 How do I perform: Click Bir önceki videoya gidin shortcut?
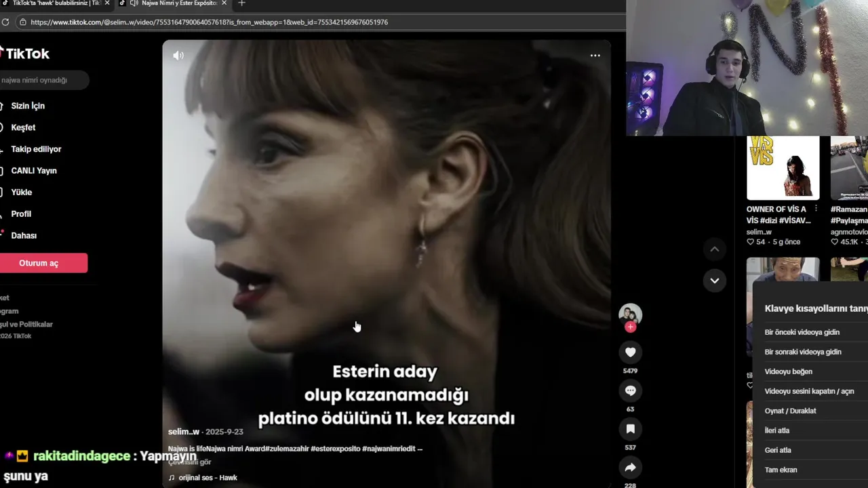click(x=802, y=332)
